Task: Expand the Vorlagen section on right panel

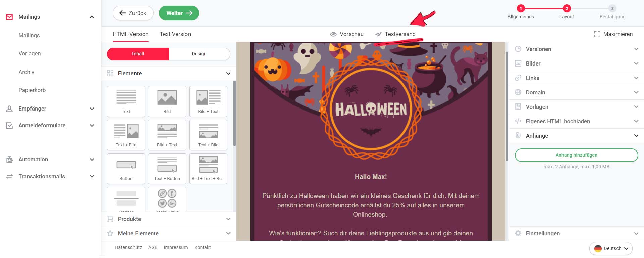Action: click(577, 107)
